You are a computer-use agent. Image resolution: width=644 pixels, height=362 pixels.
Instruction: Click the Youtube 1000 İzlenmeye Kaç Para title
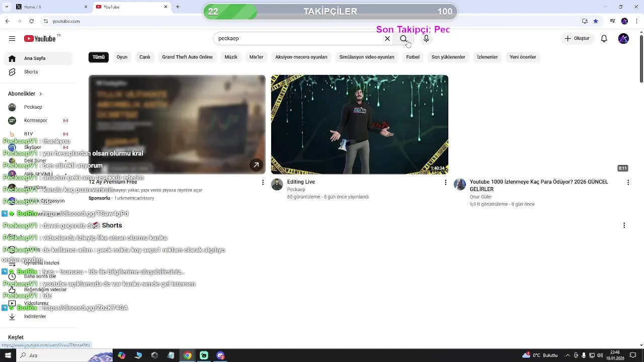click(539, 186)
